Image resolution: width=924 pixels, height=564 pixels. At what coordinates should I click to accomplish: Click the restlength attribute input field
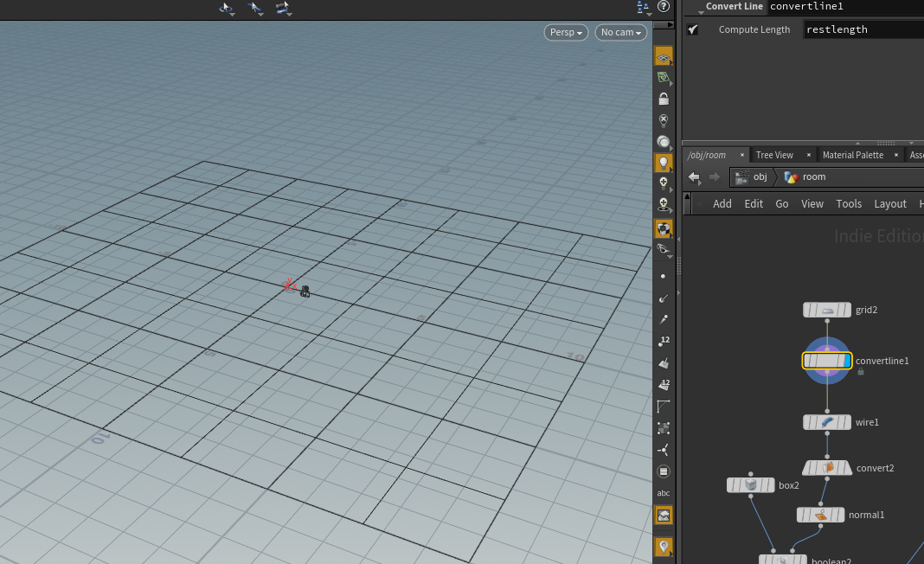coord(863,29)
